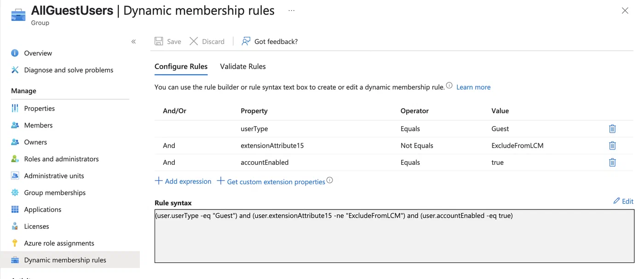The width and height of the screenshot is (644, 279).
Task: Click And in the extensionAttribute15 row
Action: coord(169,145)
